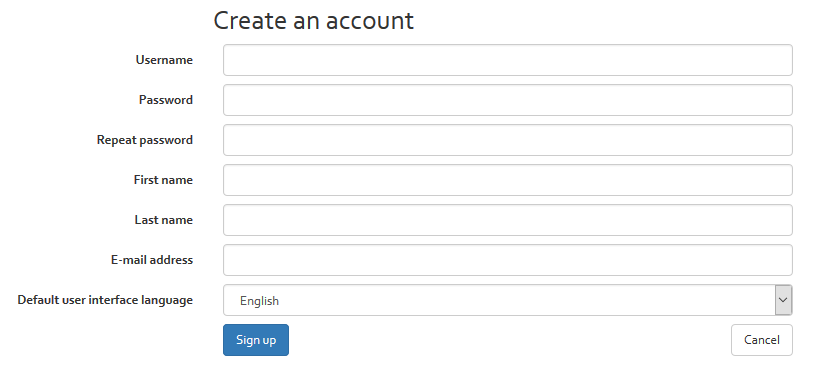Viewport: 815px width, 377px height.
Task: Click the 'Username' label text
Action: click(x=164, y=60)
